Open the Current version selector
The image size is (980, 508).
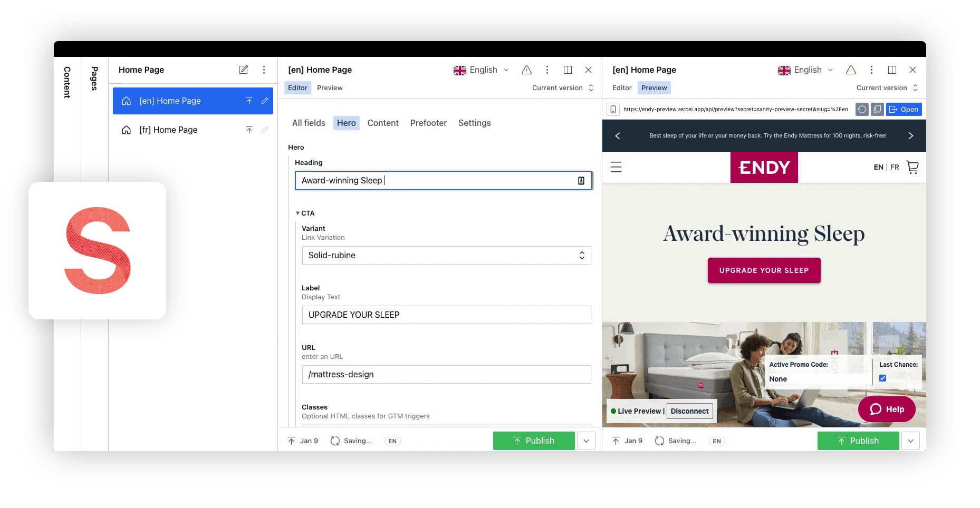tap(562, 87)
